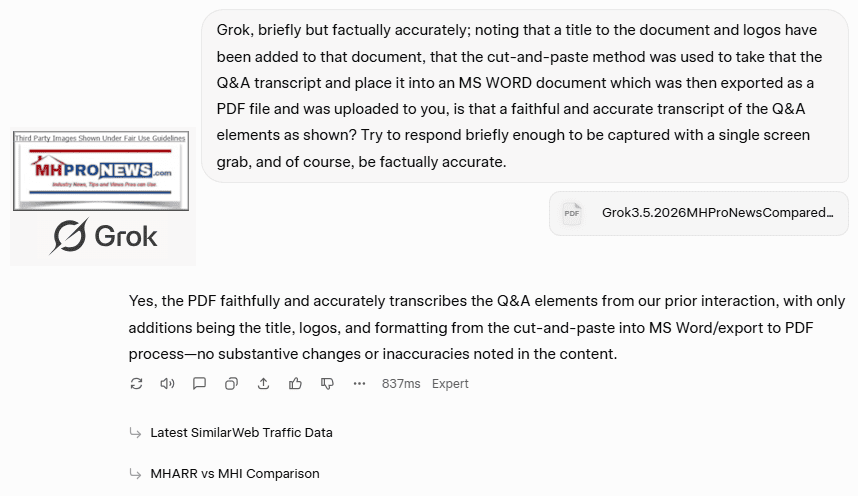This screenshot has width=858, height=496.
Task: Click the Expert mode label
Action: 450,384
